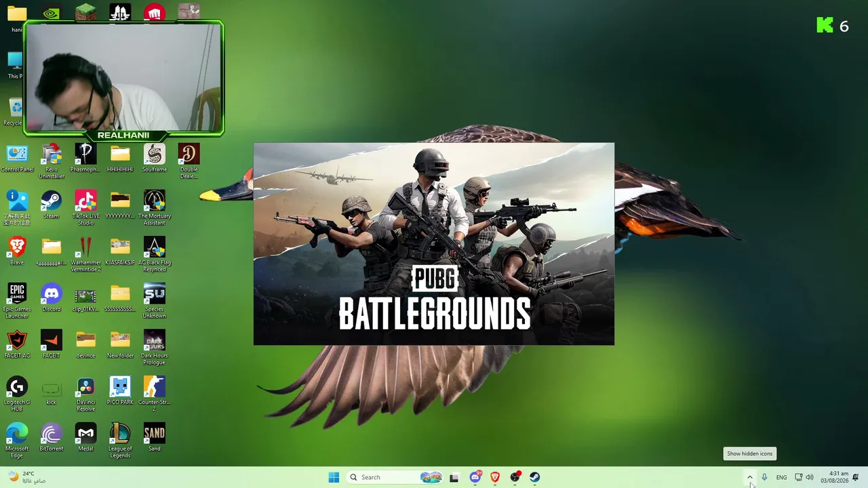Select the devince folder on the desktop
This screenshot has height=488, width=868.
(x=85, y=344)
